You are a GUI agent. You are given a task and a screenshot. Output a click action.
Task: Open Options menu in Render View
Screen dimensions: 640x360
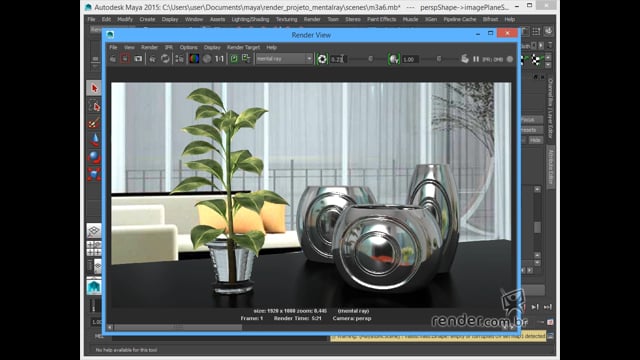coord(188,47)
